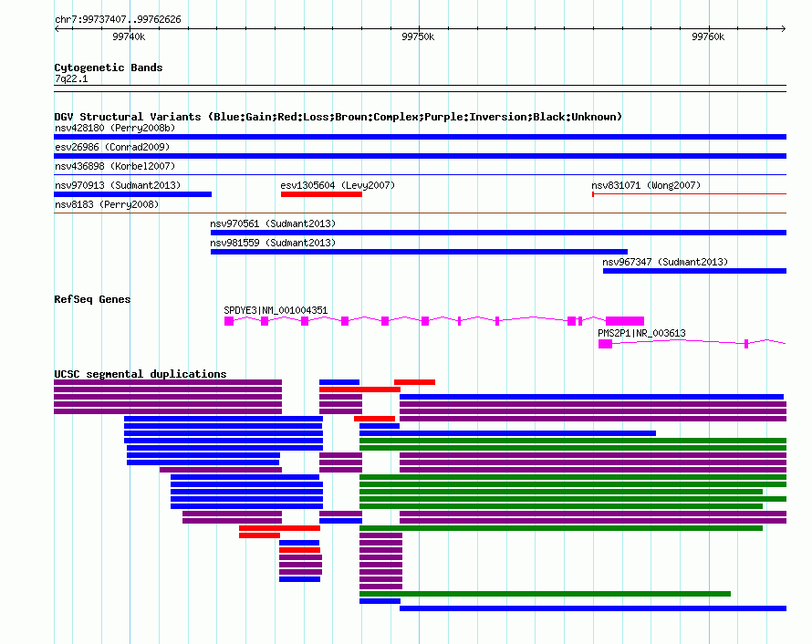The width and height of the screenshot is (812, 644).
Task: Open the Cytogenetic Bands track title
Action: pyautogui.click(x=109, y=68)
